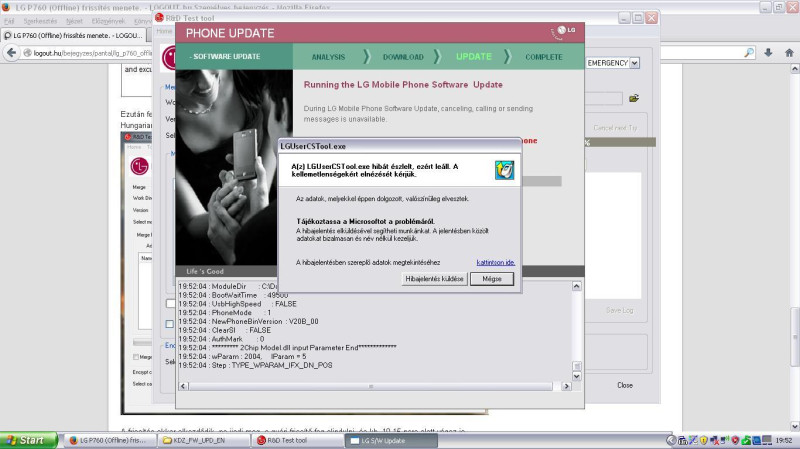The width and height of the screenshot is (800, 449).
Task: Click the taskbar clock showing 19:52
Action: 784,440
